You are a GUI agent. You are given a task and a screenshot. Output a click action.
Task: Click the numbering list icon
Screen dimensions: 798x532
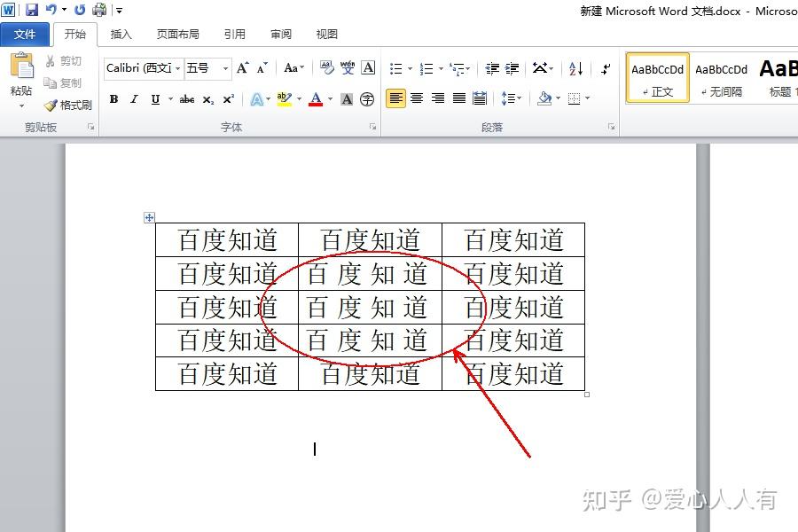coord(426,68)
